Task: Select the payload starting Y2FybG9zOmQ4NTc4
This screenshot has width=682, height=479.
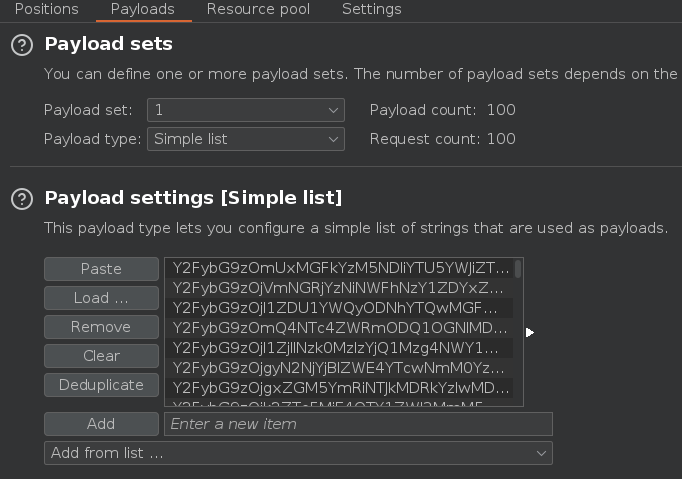Action: tap(340, 328)
